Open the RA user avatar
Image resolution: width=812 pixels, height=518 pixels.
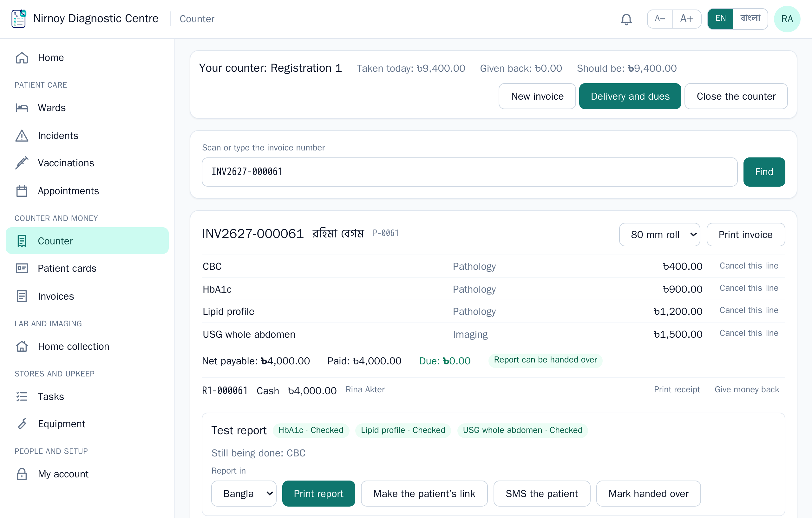coord(787,19)
